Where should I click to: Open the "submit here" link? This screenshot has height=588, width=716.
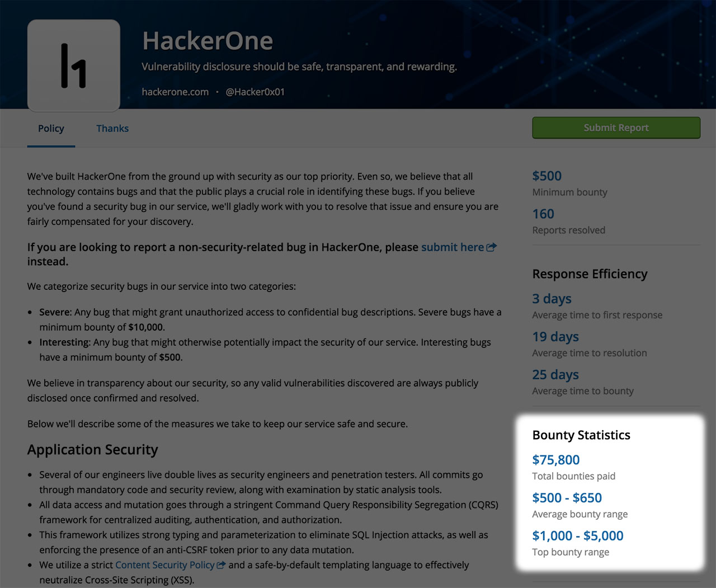click(x=453, y=247)
